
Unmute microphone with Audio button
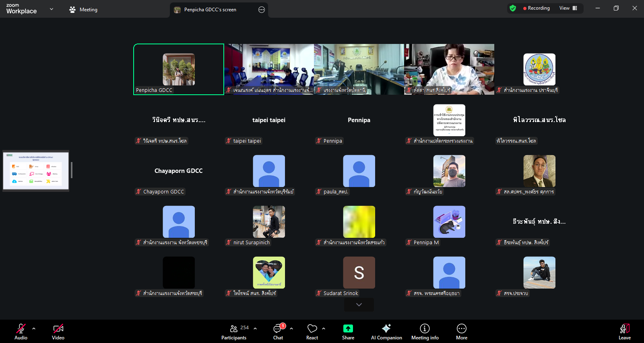click(21, 332)
